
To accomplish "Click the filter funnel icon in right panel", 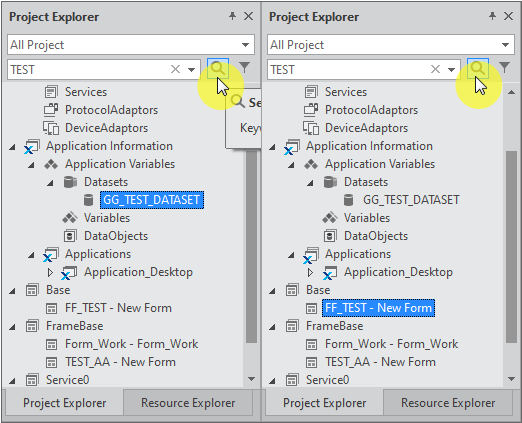I will 505,68.
